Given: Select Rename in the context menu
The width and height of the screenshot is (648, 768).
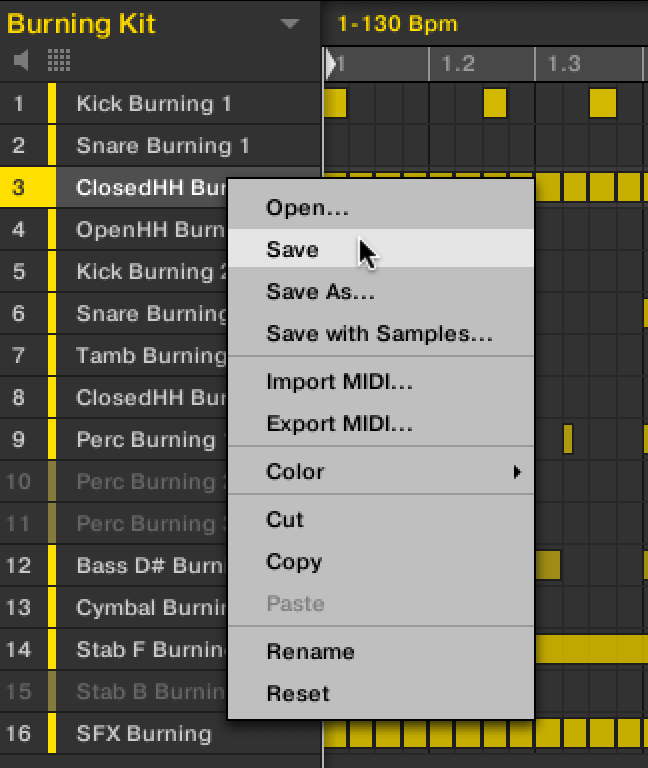Looking at the screenshot, I should coord(310,651).
